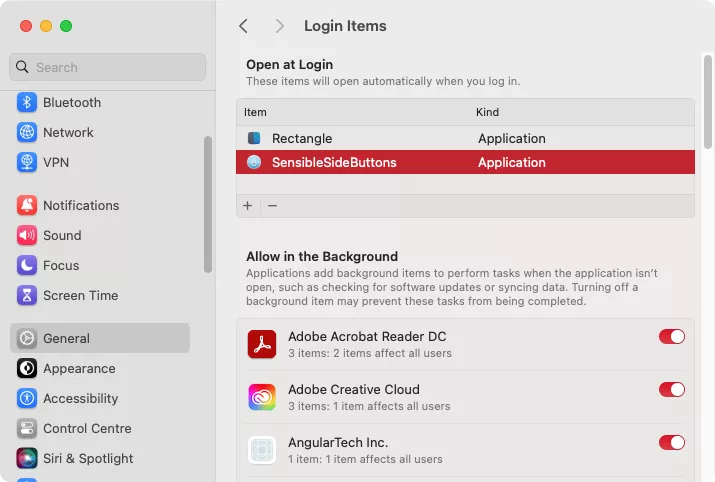Click the VPN sidebar icon
The height and width of the screenshot is (482, 715).
27,163
